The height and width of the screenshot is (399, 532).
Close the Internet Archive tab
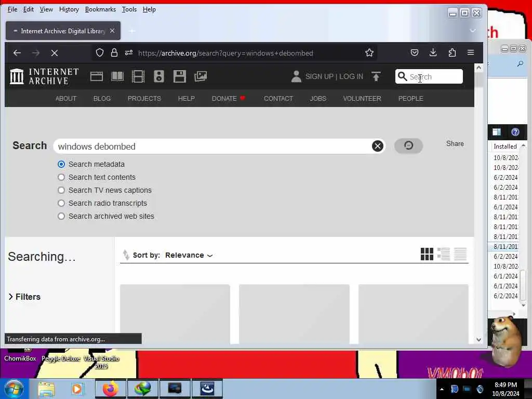click(112, 31)
